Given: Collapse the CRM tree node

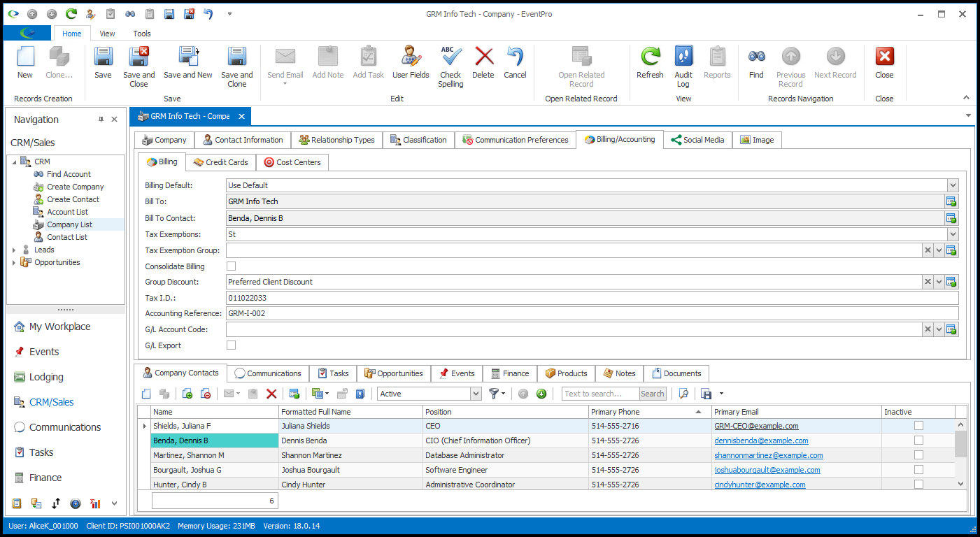Looking at the screenshot, I should click(14, 162).
